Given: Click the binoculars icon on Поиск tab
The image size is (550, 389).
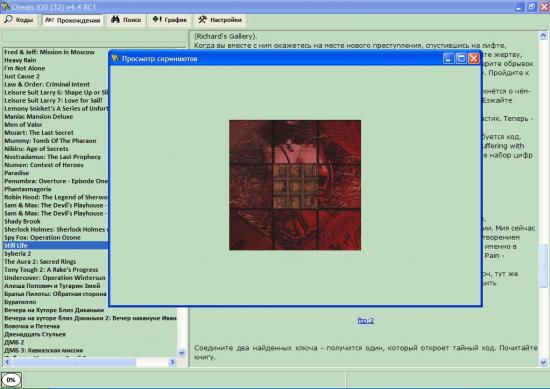Looking at the screenshot, I should 115,20.
